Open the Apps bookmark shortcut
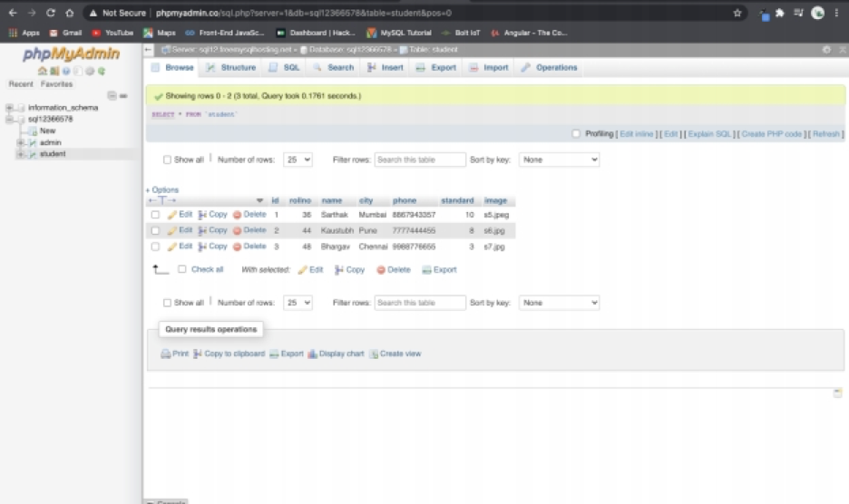 coord(24,33)
